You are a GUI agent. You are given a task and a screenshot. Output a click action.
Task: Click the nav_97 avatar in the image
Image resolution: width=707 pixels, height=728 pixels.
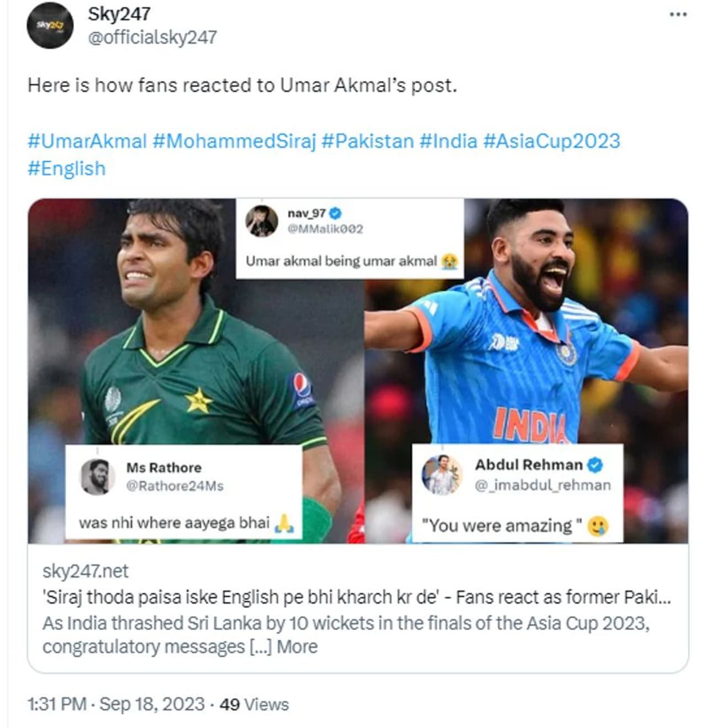(x=261, y=221)
